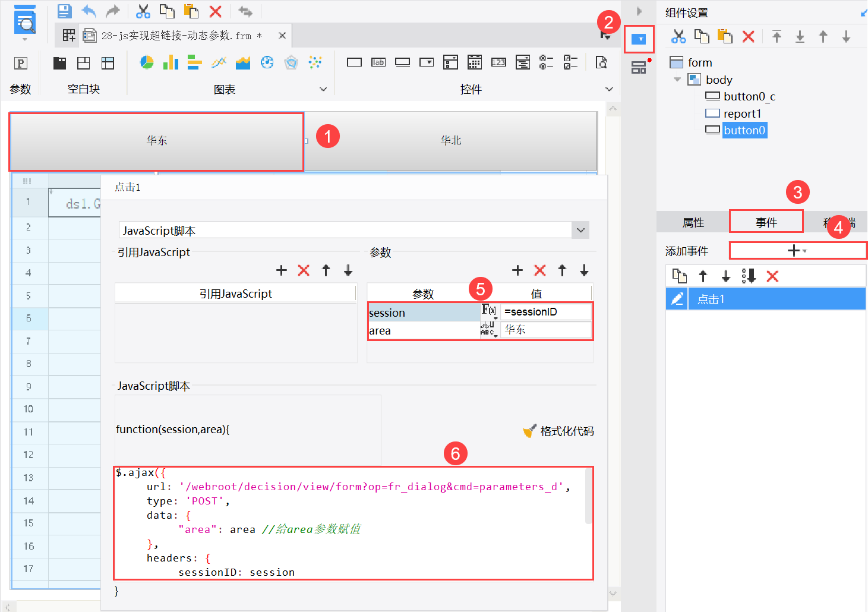This screenshot has width=868, height=612.
Task: Click the area parameter name cell
Action: 424,330
